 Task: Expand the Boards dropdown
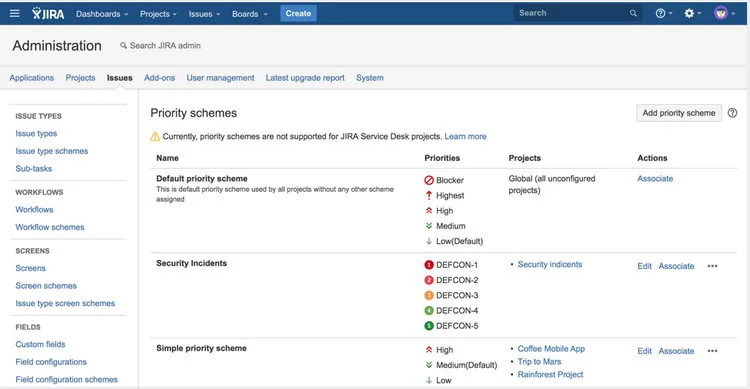250,14
